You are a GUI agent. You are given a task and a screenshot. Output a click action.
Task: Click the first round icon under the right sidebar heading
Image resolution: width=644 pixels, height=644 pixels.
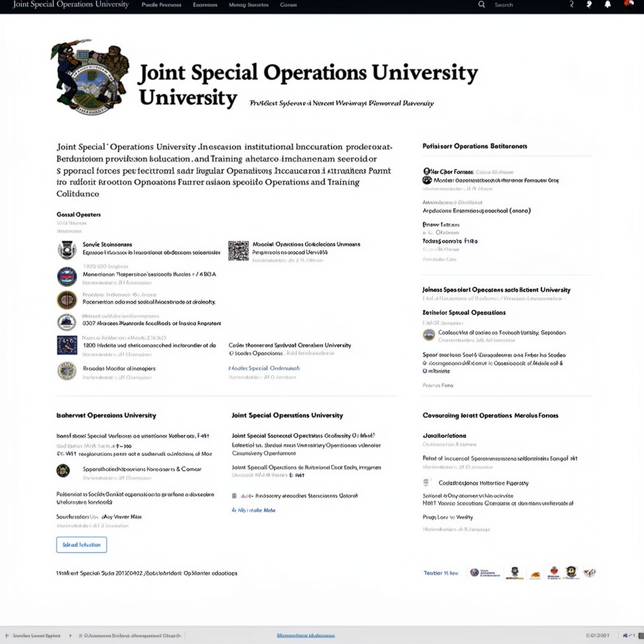pos(427,171)
